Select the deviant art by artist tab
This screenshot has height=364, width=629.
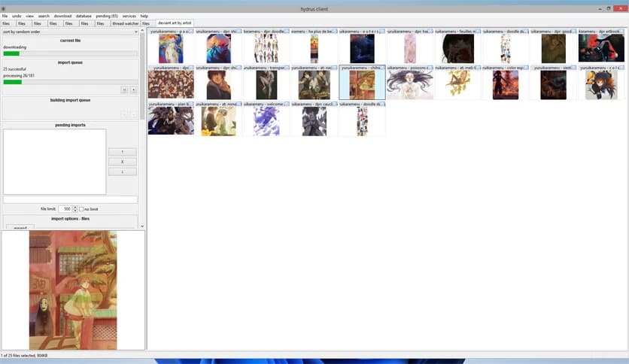pos(175,23)
